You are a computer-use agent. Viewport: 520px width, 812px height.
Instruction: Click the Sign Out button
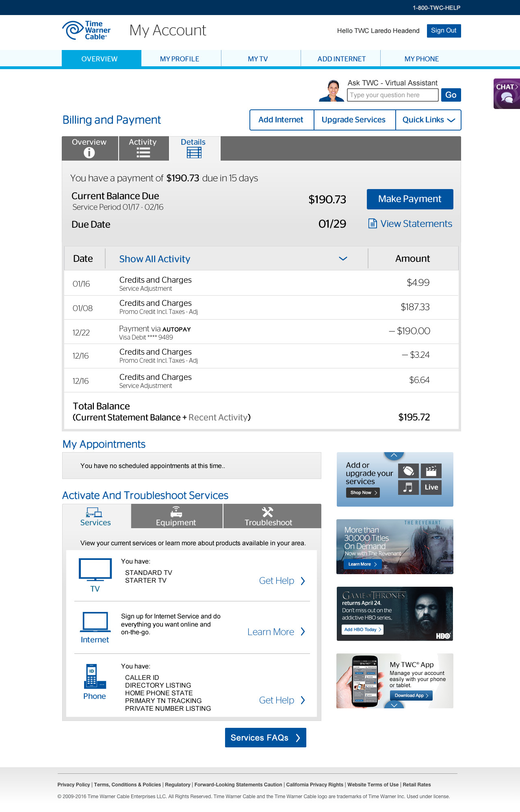click(x=444, y=30)
